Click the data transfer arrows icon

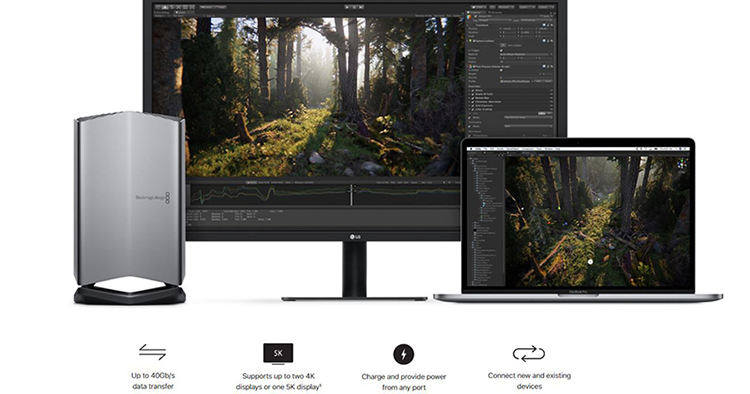click(153, 352)
